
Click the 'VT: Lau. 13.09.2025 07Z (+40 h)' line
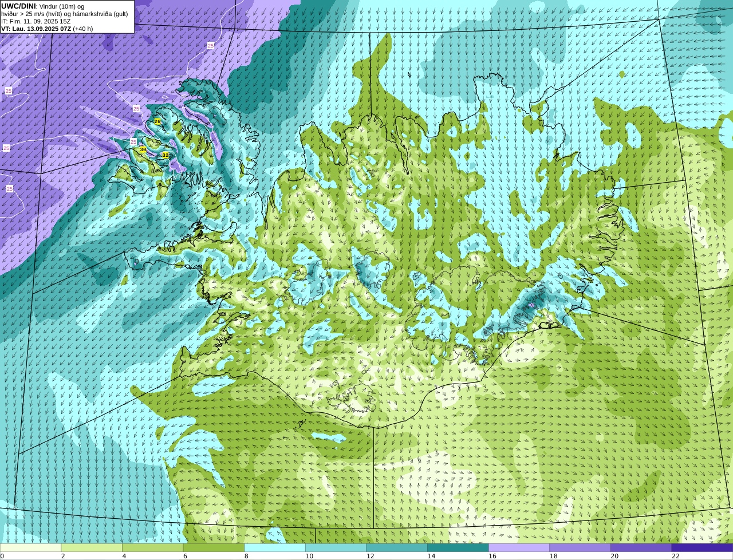47,29
